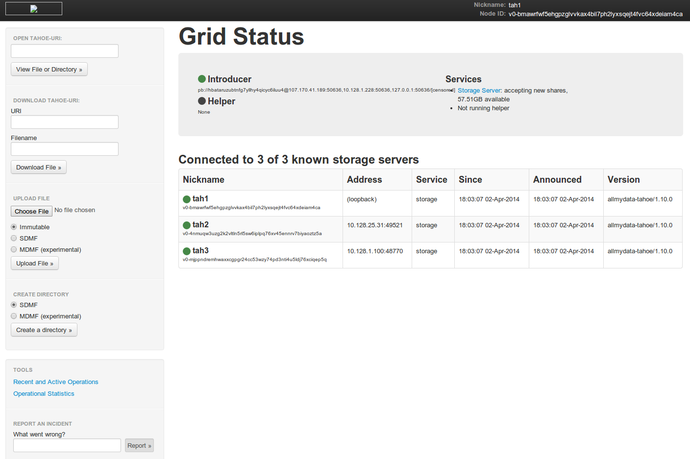Click the Choose File button
This screenshot has width=690, height=459.
31,211
